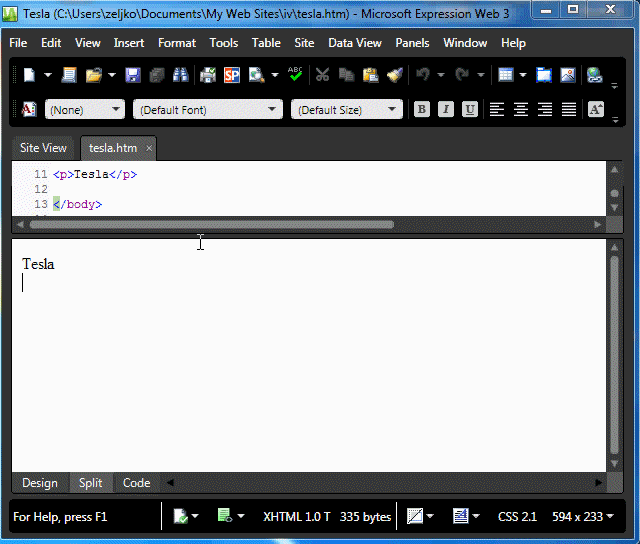Run the spell check ABC icon
Image resolution: width=640 pixels, height=544 pixels.
point(295,75)
